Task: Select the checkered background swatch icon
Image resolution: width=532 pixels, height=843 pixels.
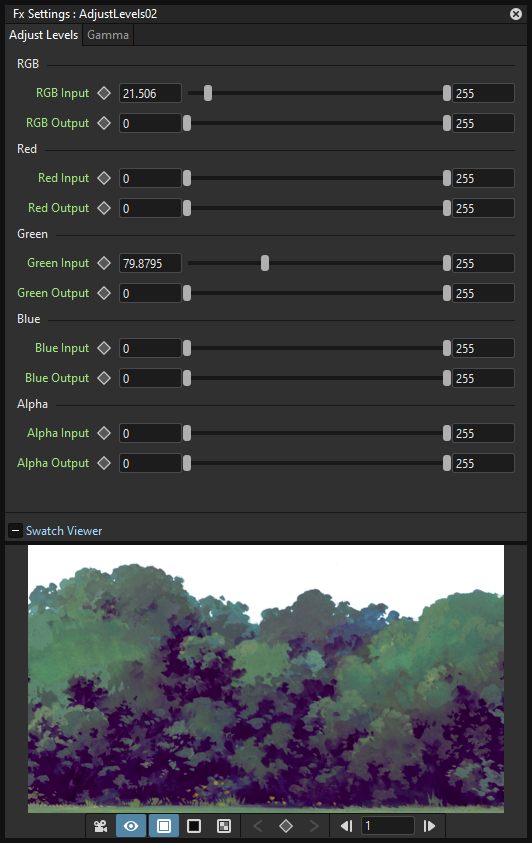Action: [224, 826]
